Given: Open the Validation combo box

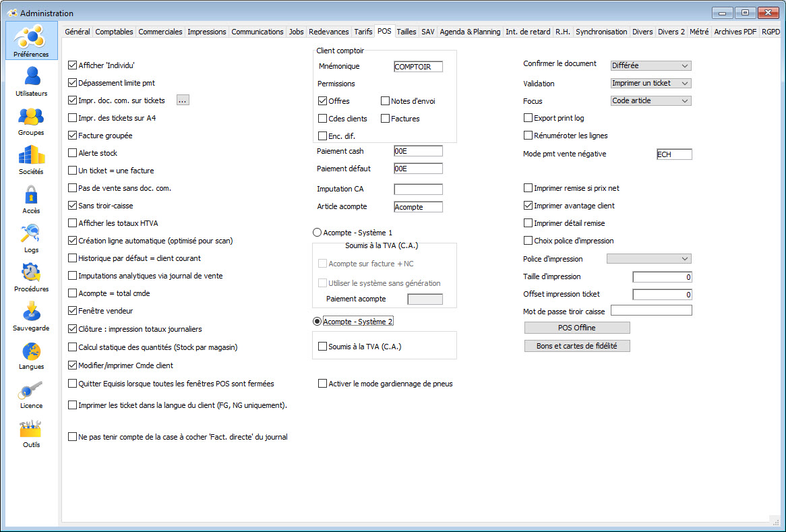Looking at the screenshot, I should (651, 84).
